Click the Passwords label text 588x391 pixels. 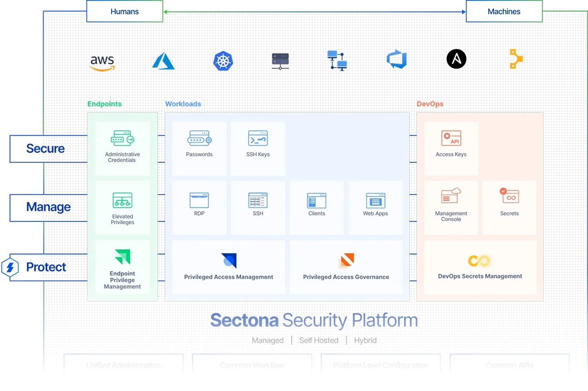point(199,154)
